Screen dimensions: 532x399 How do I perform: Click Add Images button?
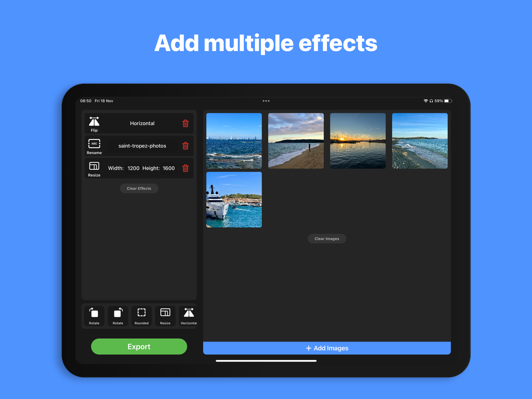pyautogui.click(x=327, y=348)
